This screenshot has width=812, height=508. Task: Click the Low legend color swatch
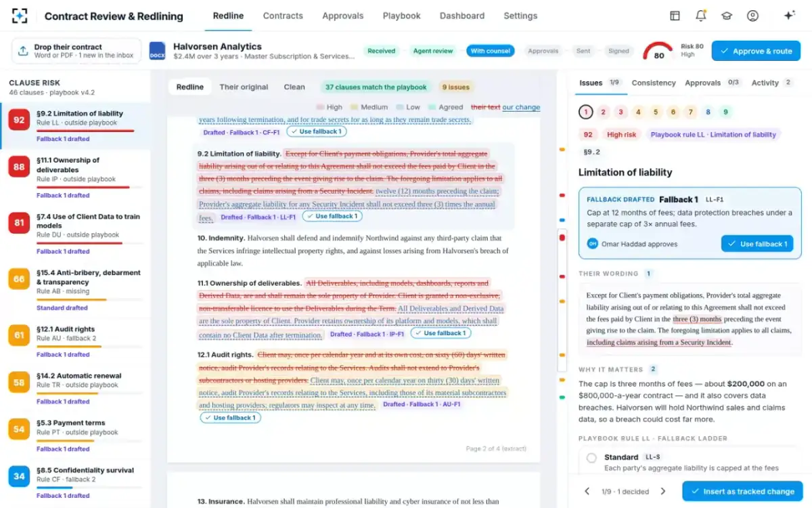400,107
